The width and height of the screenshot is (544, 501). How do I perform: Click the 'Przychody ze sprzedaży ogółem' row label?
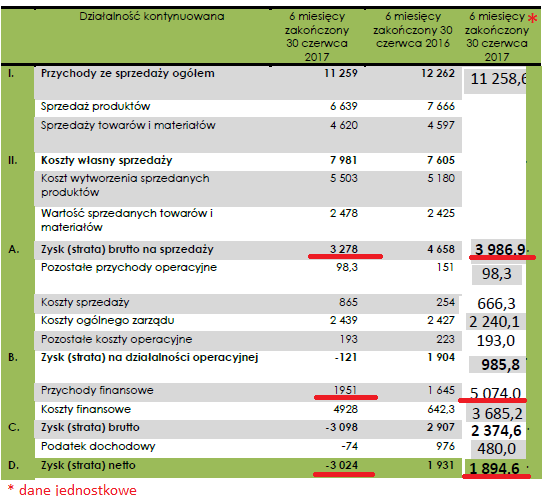(x=128, y=74)
